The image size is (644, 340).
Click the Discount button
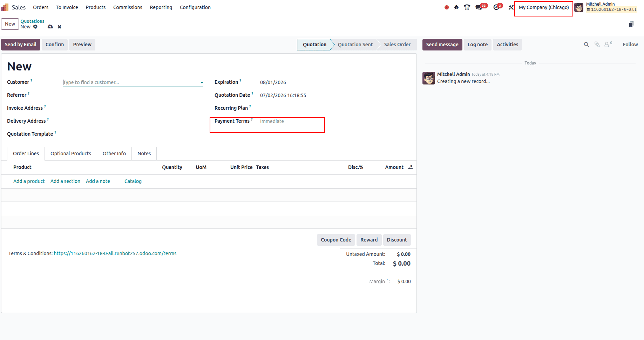point(397,240)
